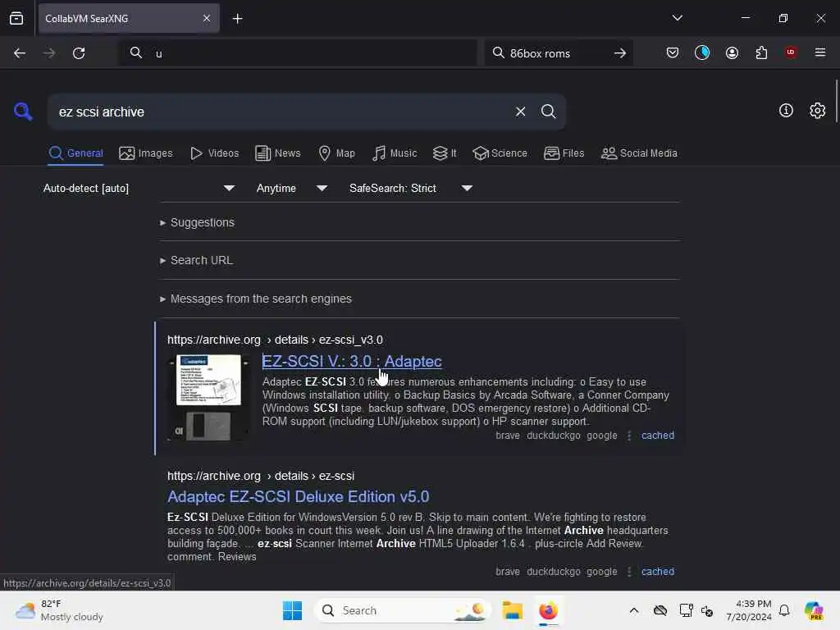
Task: Switch to the Music tab
Action: (395, 153)
